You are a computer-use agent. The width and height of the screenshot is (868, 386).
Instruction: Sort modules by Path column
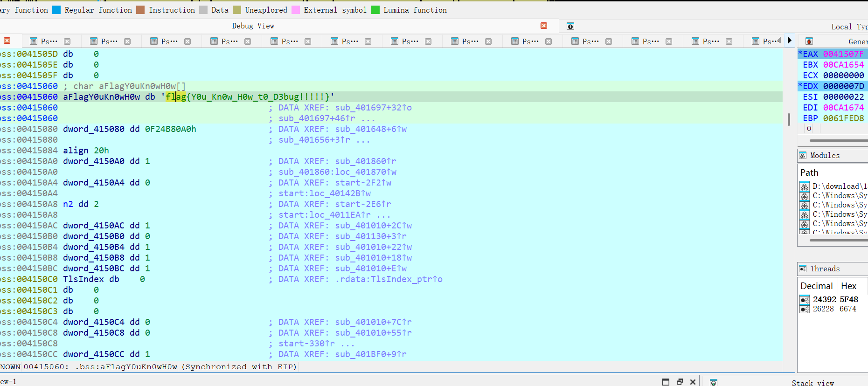coord(809,172)
